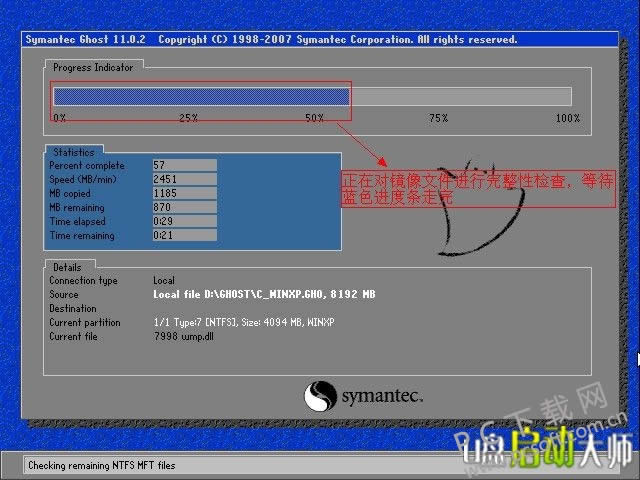Click the 75% progress scale marker

coord(439,118)
